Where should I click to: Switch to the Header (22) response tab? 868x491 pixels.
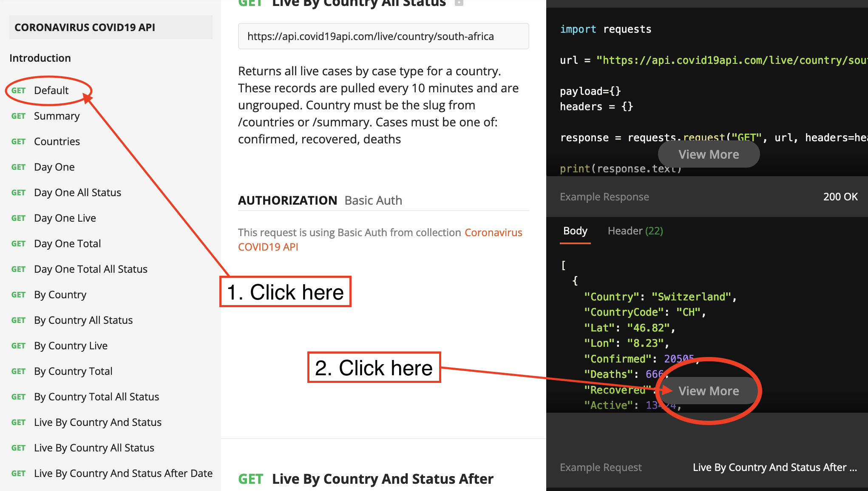(635, 231)
